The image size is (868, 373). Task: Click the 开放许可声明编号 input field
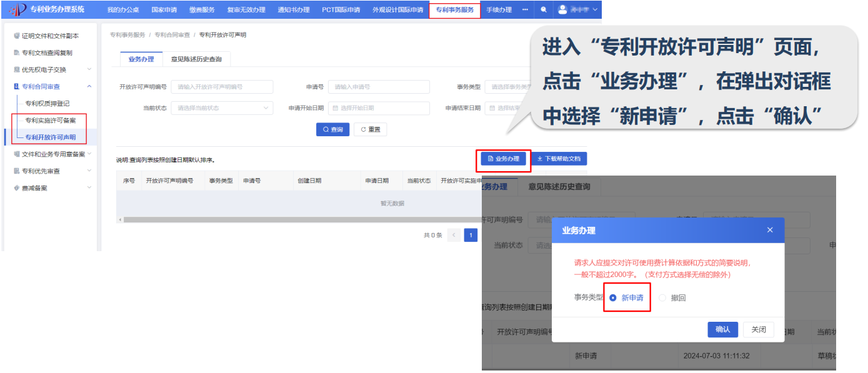coord(222,87)
